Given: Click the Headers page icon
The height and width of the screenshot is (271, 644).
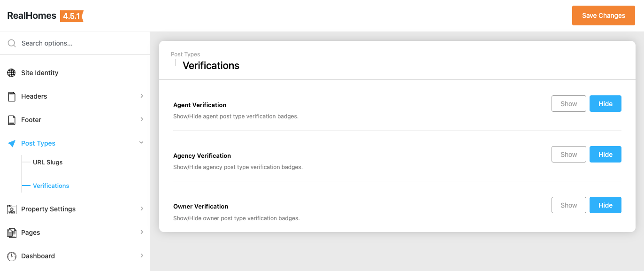Looking at the screenshot, I should click(12, 96).
